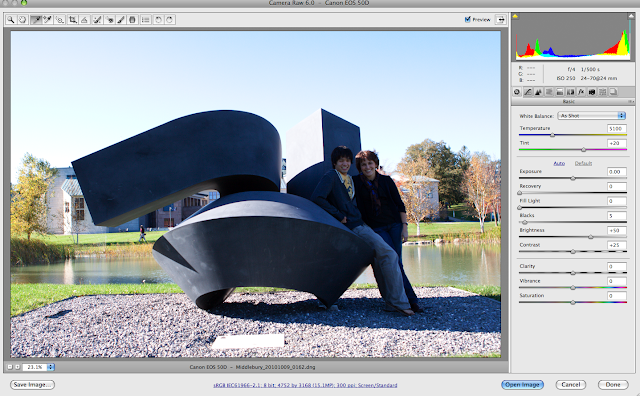Select the Targeted Adjustment tool
The width and height of the screenshot is (640, 396).
tap(60, 20)
